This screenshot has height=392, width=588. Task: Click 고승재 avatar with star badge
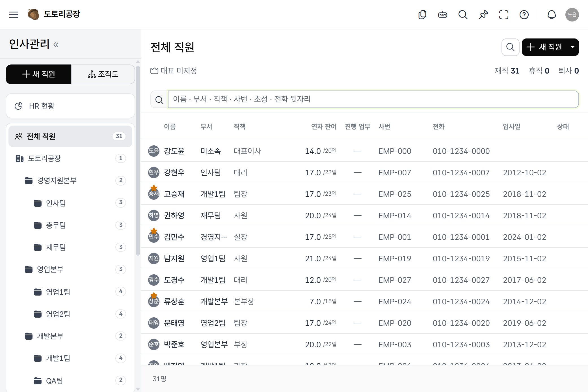[x=154, y=193]
